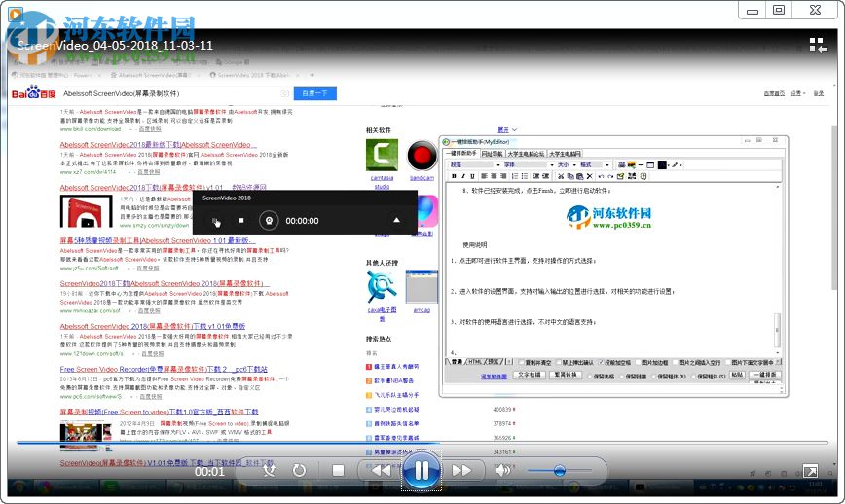Click the video seek progress bar

422,443
